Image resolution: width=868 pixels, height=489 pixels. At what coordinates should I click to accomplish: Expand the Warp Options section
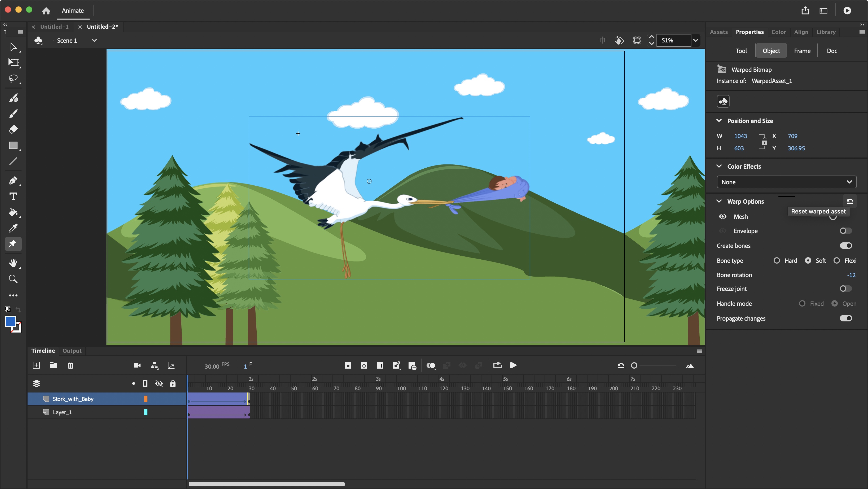point(720,201)
